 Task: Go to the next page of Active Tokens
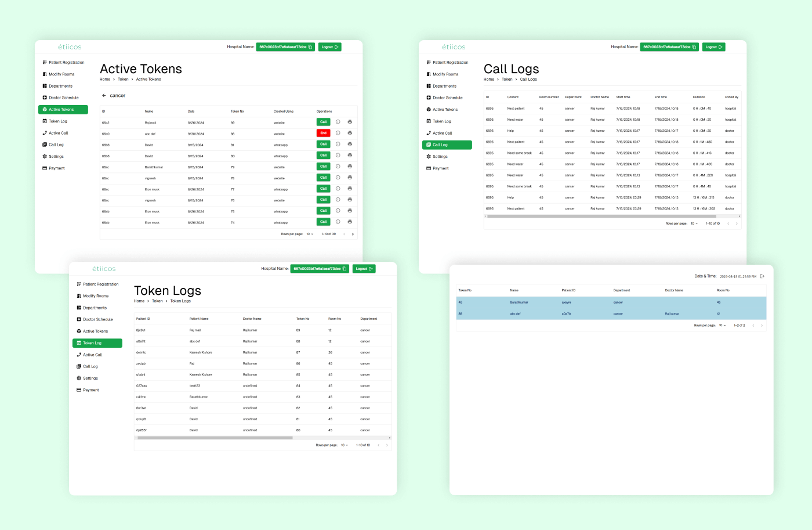(x=353, y=234)
